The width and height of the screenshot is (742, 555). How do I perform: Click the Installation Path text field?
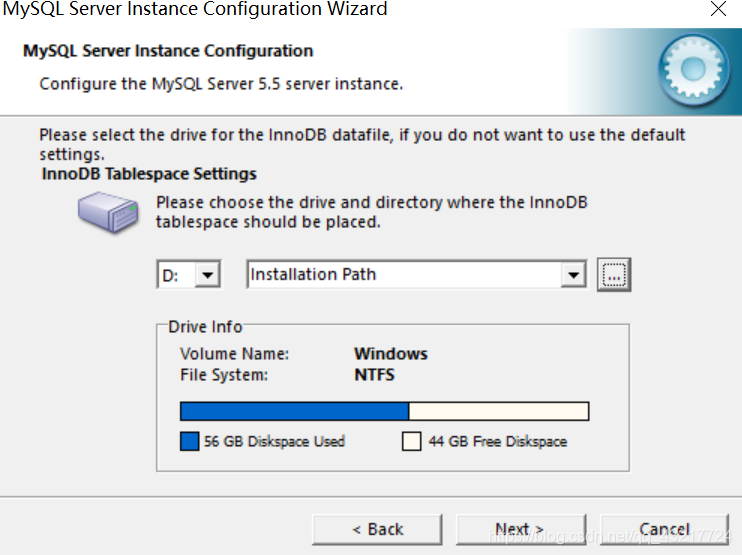coord(404,274)
